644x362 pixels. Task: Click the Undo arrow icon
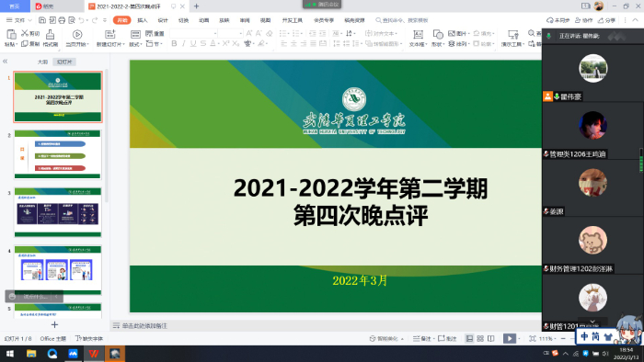coord(81,20)
